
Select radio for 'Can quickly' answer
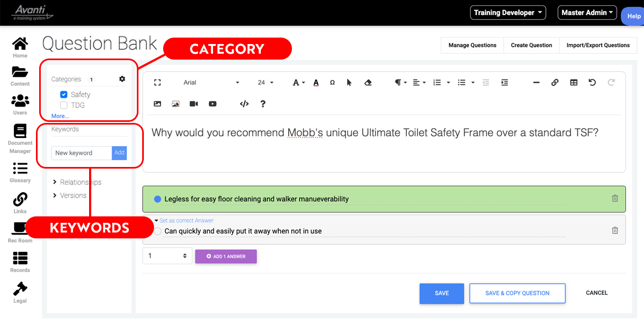(x=158, y=231)
